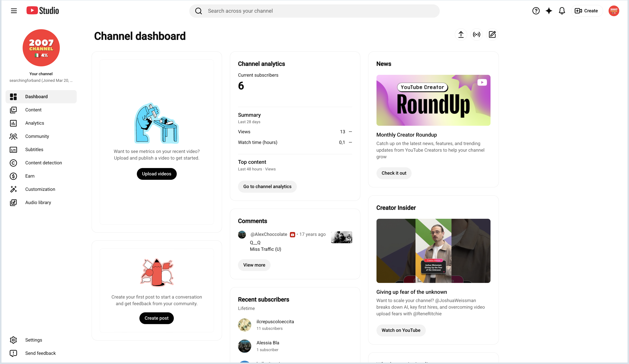Open subscriber Alessia Bla

point(268,343)
